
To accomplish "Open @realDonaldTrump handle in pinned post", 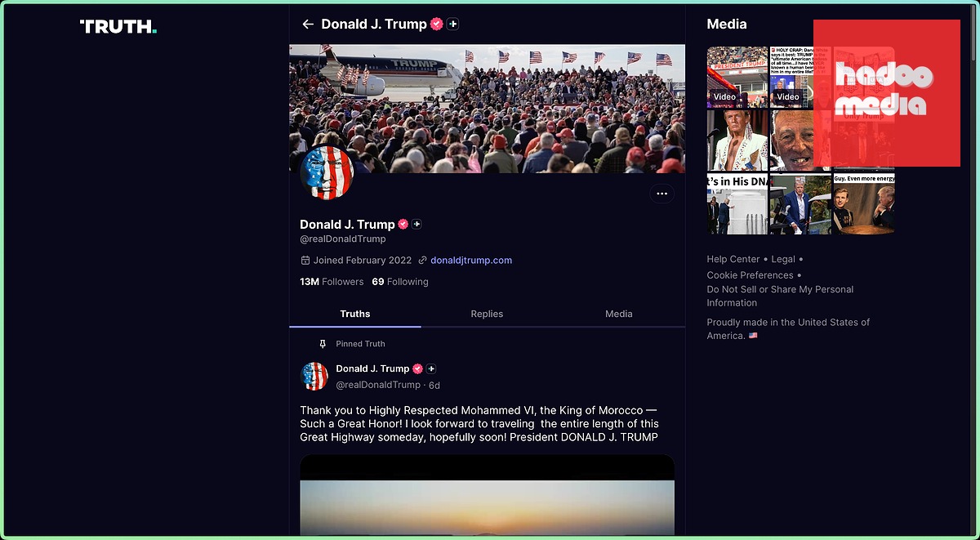I will pos(378,385).
